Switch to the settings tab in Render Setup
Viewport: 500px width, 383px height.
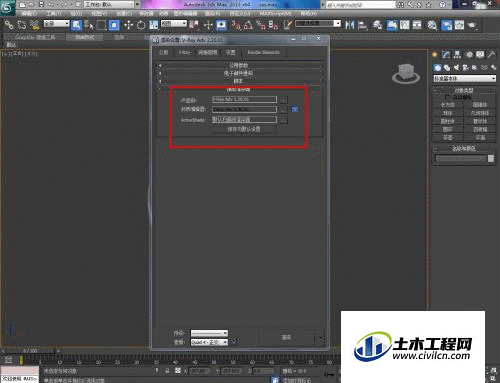(230, 52)
